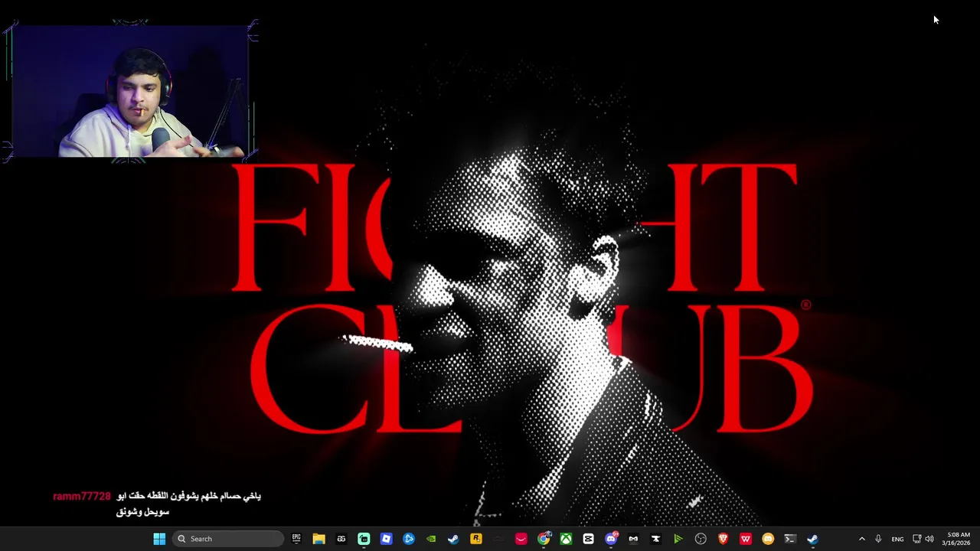Open File Explorer folder icon
980x551 pixels.
(x=318, y=539)
